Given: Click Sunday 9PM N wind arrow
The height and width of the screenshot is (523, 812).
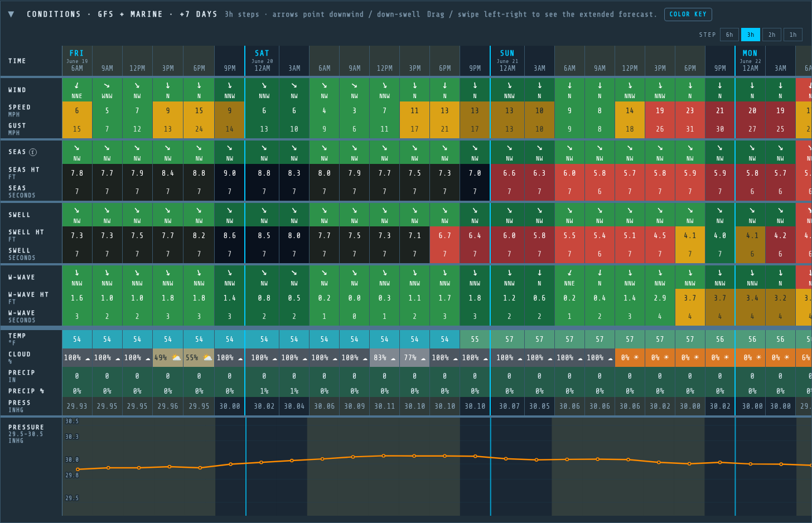Looking at the screenshot, I should tap(720, 85).
